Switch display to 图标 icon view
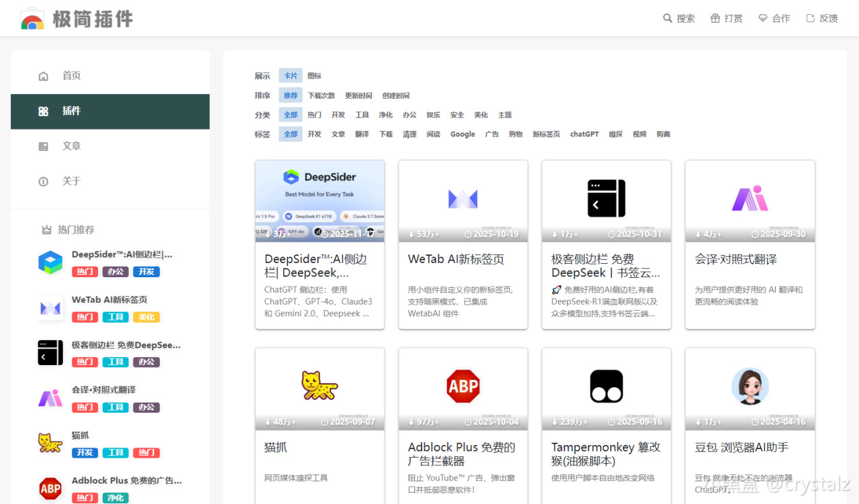Screen dimensions: 859x504 [315, 76]
